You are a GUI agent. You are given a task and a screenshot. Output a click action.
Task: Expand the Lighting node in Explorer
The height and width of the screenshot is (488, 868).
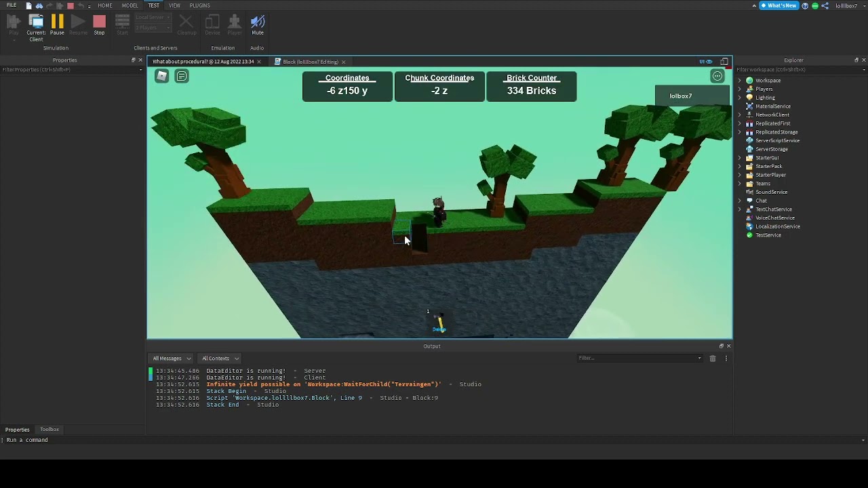(x=740, y=98)
